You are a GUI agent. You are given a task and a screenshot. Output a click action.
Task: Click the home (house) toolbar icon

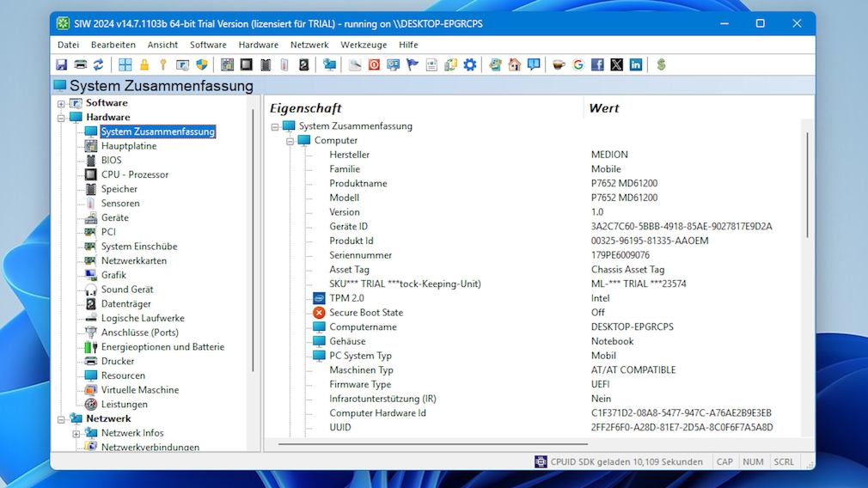tap(515, 64)
